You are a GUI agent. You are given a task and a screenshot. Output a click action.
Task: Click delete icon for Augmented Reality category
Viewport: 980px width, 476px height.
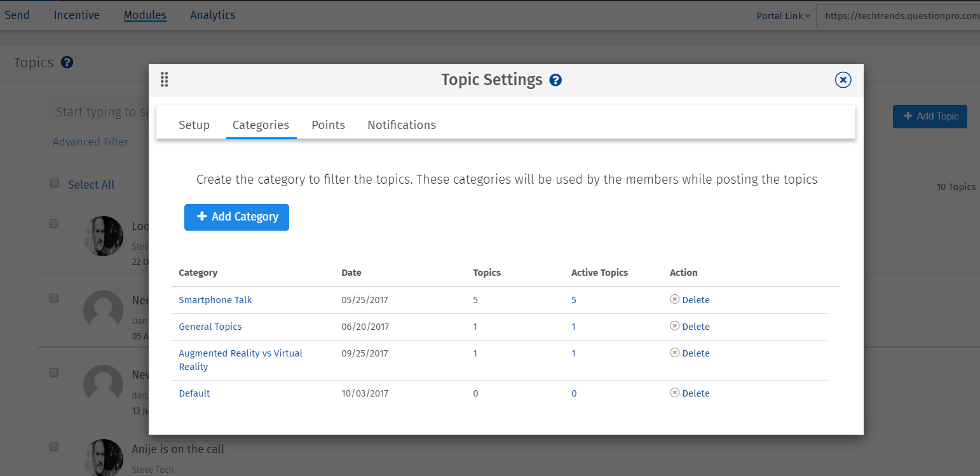675,353
